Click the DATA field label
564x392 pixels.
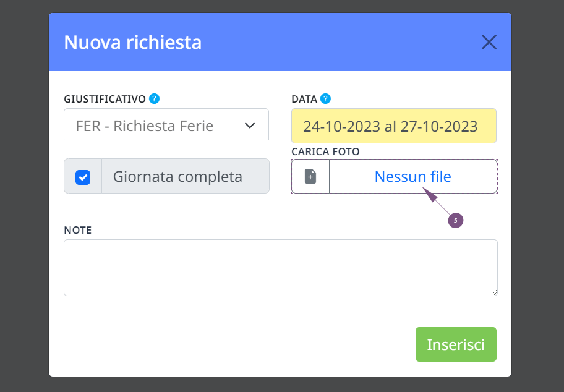tap(304, 99)
